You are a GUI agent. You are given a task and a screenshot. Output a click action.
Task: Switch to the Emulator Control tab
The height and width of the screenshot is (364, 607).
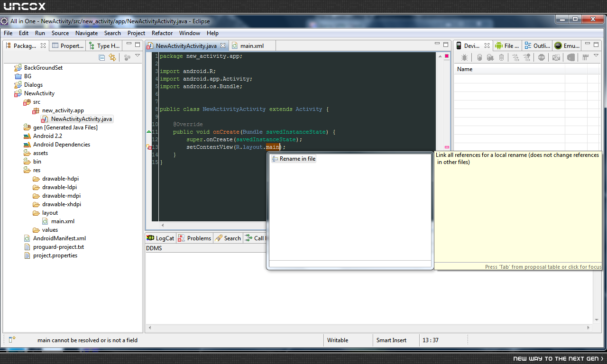[x=567, y=45]
